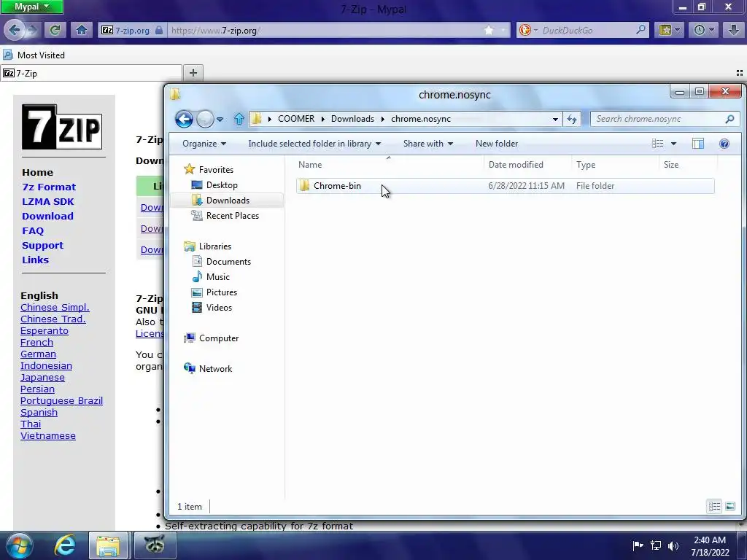Screen dimensions: 747x560
Task: Open the Action Center flag in tray
Action: tap(638, 545)
